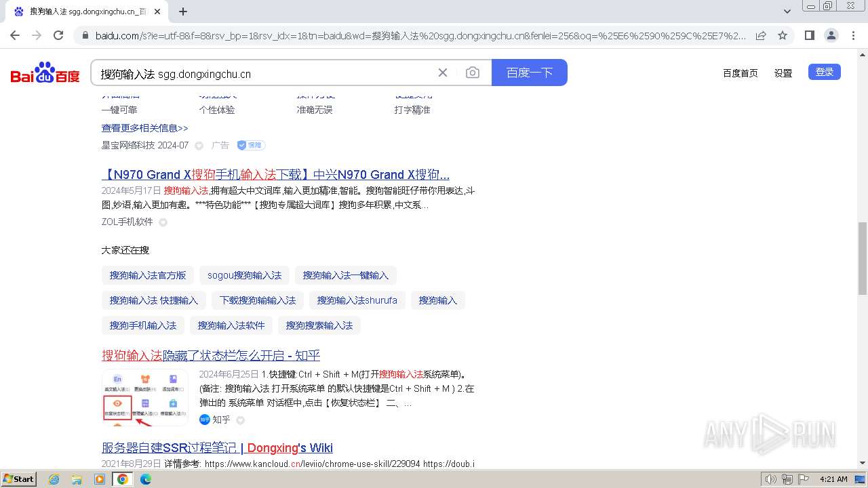Go back to the previous page
Screen dimensions: 868x488
point(15,35)
